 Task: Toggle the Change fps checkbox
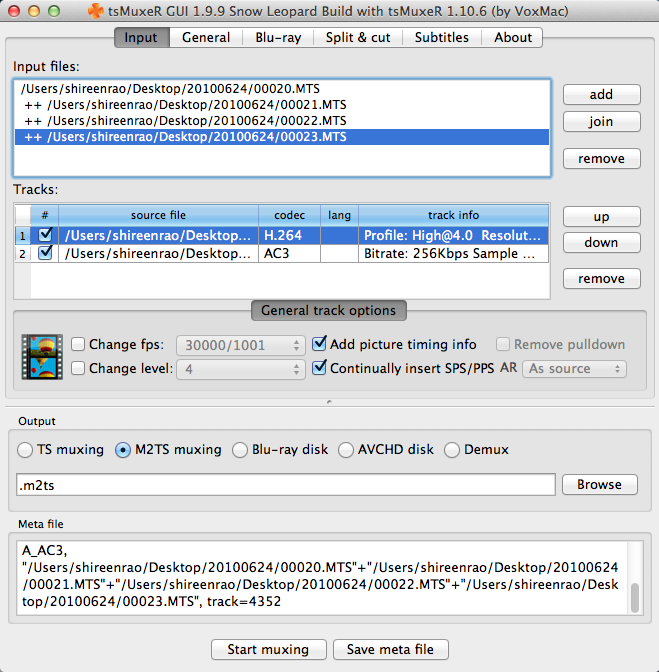pyautogui.click(x=78, y=344)
